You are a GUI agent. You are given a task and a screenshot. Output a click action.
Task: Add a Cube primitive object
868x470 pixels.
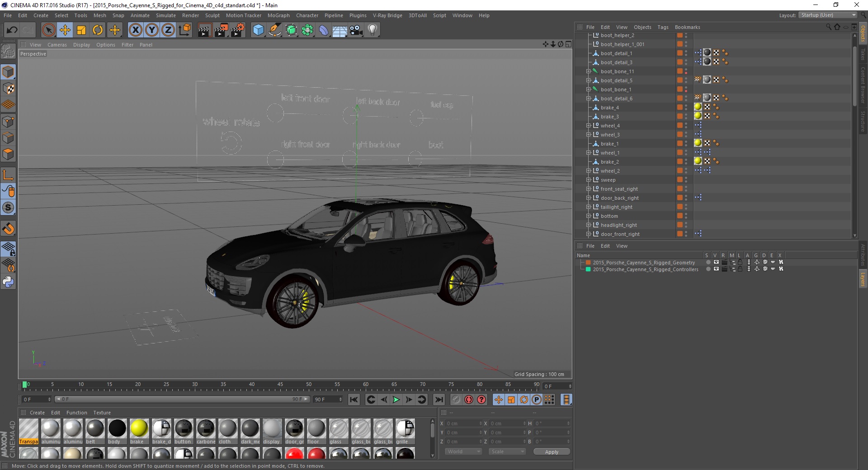pyautogui.click(x=258, y=30)
